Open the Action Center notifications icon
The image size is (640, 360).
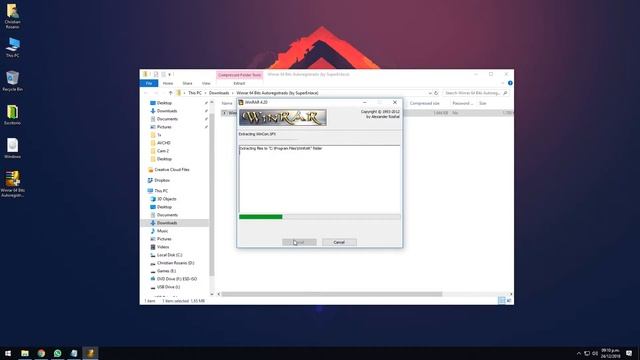click(629, 353)
